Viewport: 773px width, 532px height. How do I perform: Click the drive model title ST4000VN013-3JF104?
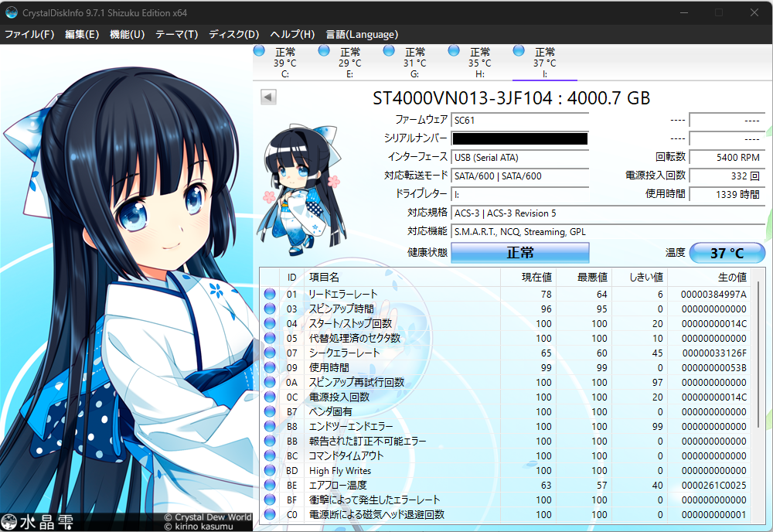coord(462,98)
